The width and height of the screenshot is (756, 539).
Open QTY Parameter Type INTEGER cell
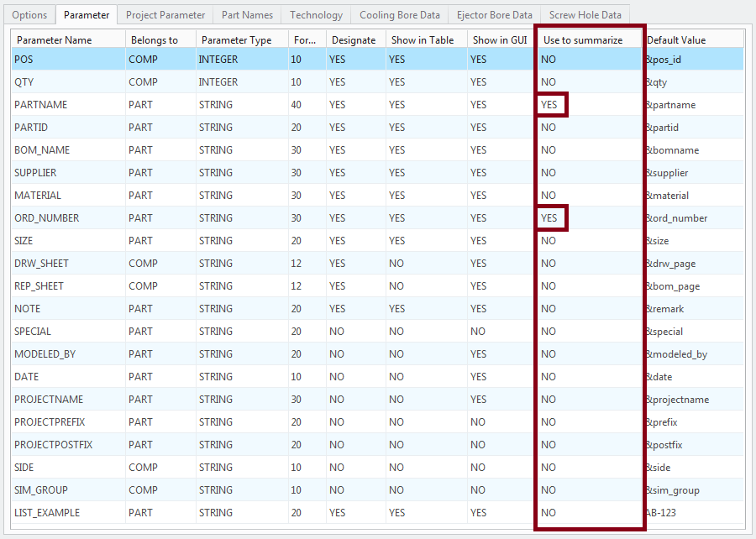point(219,82)
